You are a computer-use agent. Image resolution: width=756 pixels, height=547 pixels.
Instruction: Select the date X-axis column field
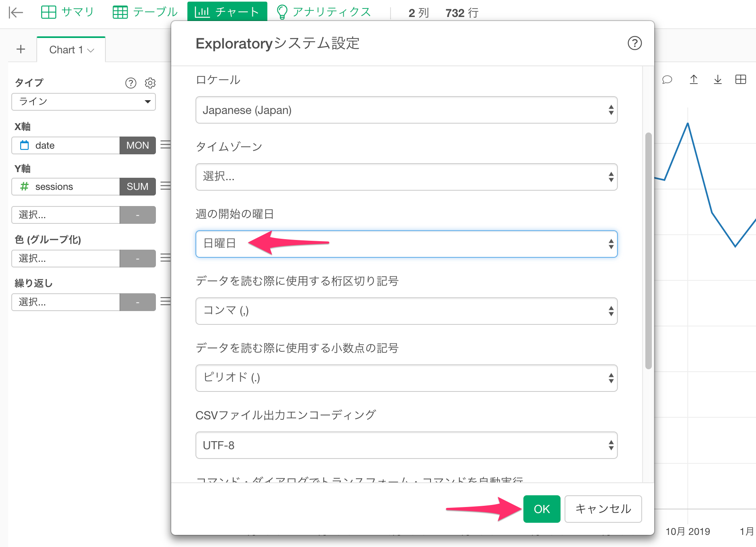click(66, 145)
